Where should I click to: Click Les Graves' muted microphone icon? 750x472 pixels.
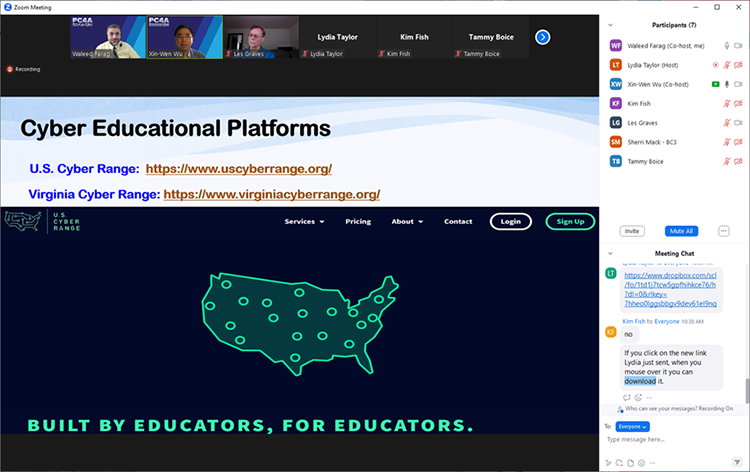[727, 123]
